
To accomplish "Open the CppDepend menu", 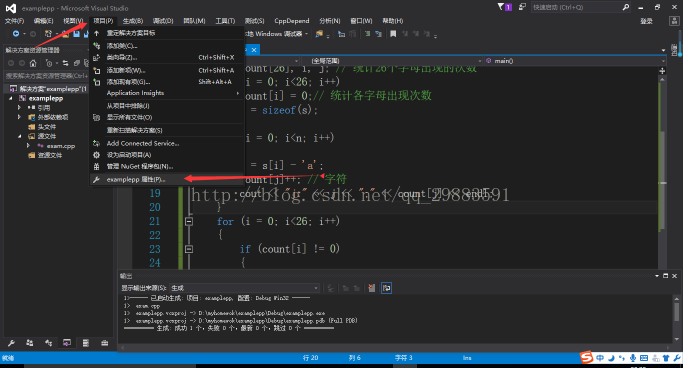I will (x=292, y=21).
